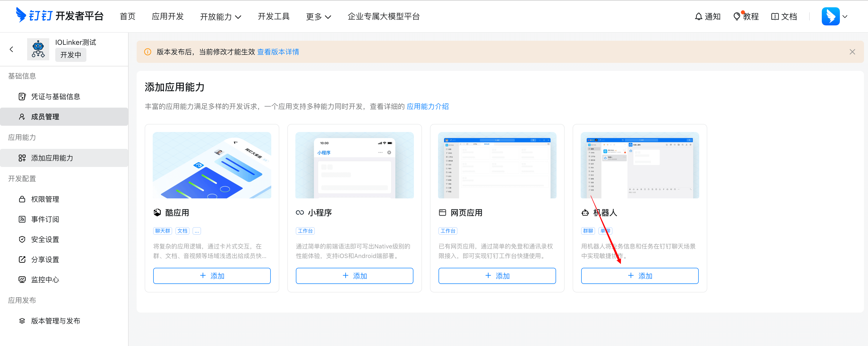Screen dimensions: 868x346
Task: Expand the 开放能力 dropdown menu
Action: pos(220,17)
